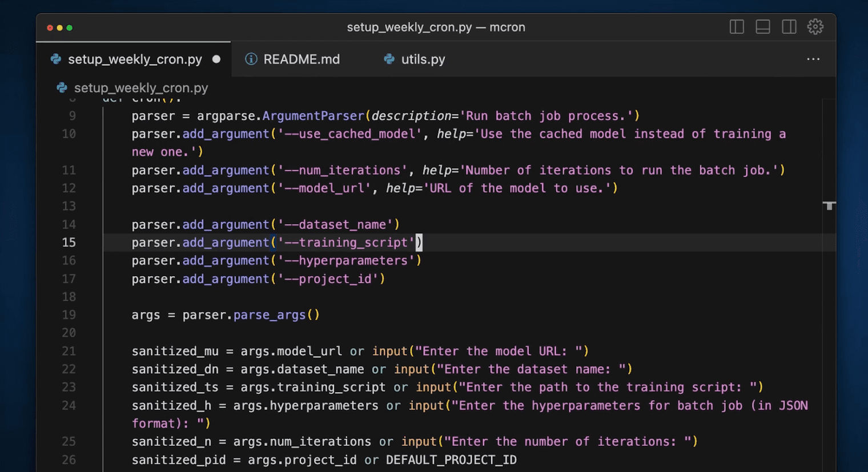Click sanitized_dn variable on line 22
This screenshot has height=472, width=868.
(175, 369)
